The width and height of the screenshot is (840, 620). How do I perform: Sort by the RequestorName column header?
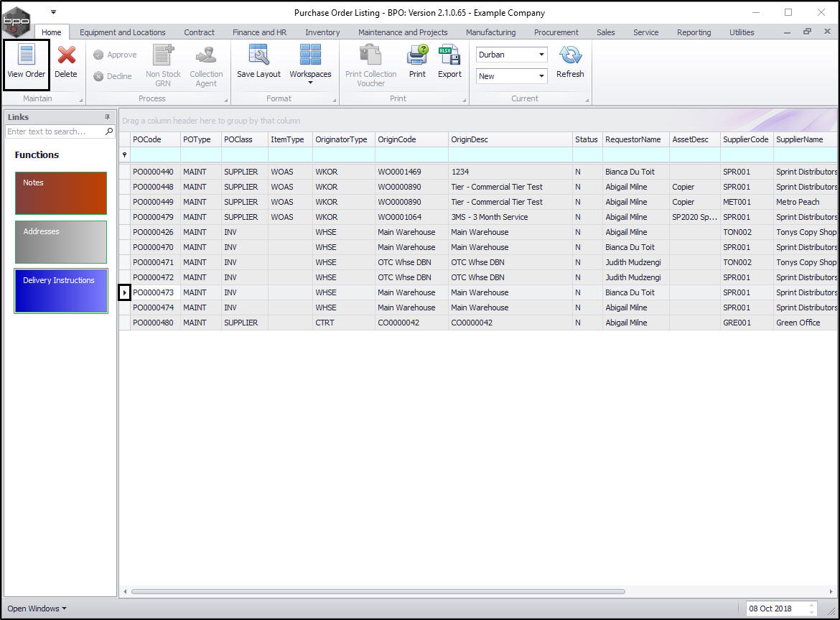[x=636, y=139]
